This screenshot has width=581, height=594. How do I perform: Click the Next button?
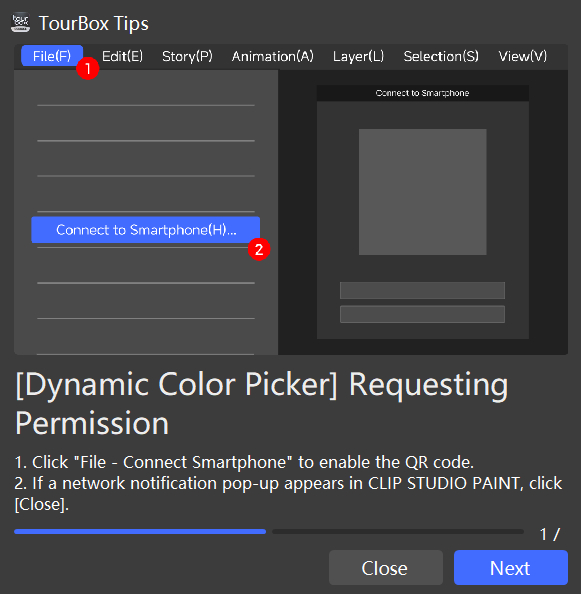511,567
